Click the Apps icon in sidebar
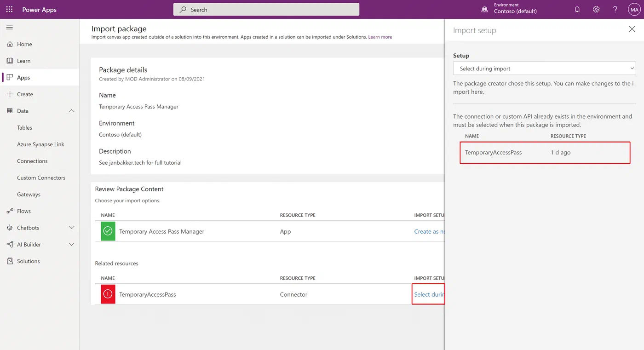 pos(10,77)
